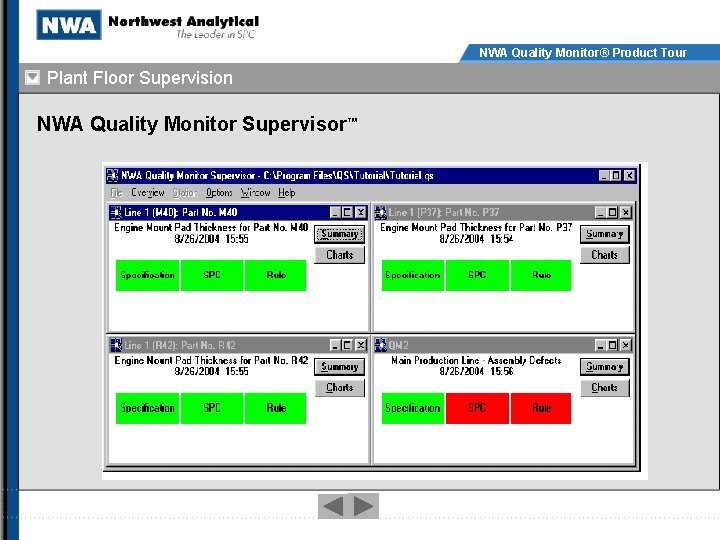Minimize the QM2 window

point(600,345)
